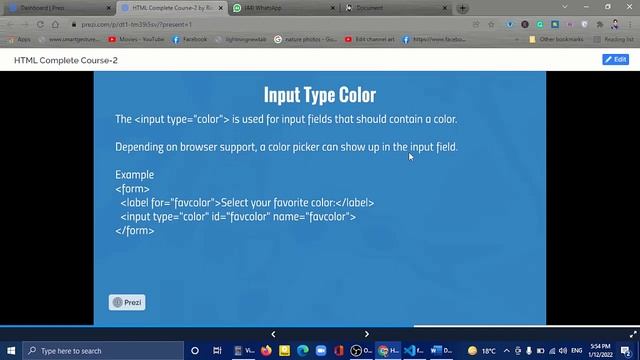This screenshot has height=360, width=640.
Task: Show hidden system tray icons
Action: pos(507,351)
